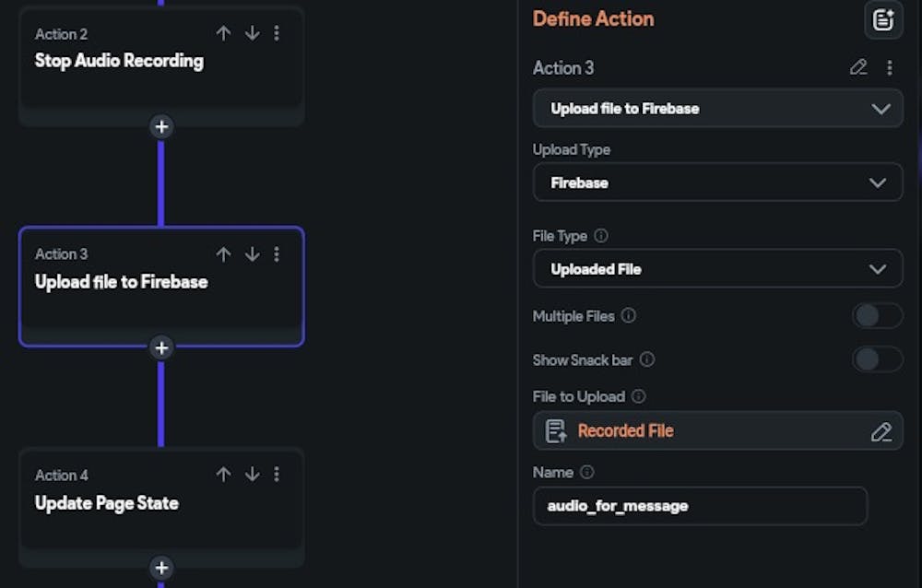Click info icon beside File Type
The image size is (922, 588).
[x=601, y=236]
